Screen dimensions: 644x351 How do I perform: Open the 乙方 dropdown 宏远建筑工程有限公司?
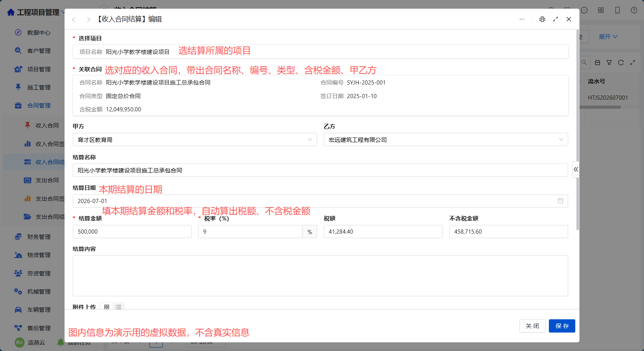pyautogui.click(x=446, y=140)
